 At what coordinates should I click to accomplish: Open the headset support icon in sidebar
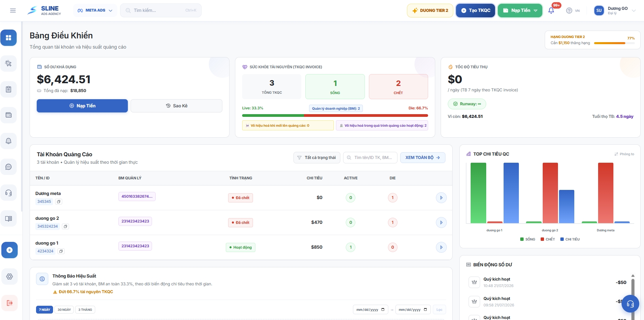click(x=9, y=193)
